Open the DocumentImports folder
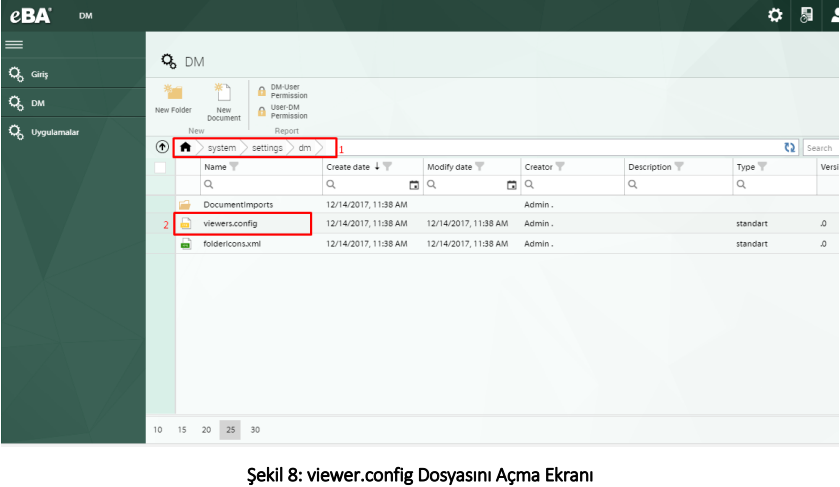840x487 pixels. pyautogui.click(x=238, y=204)
